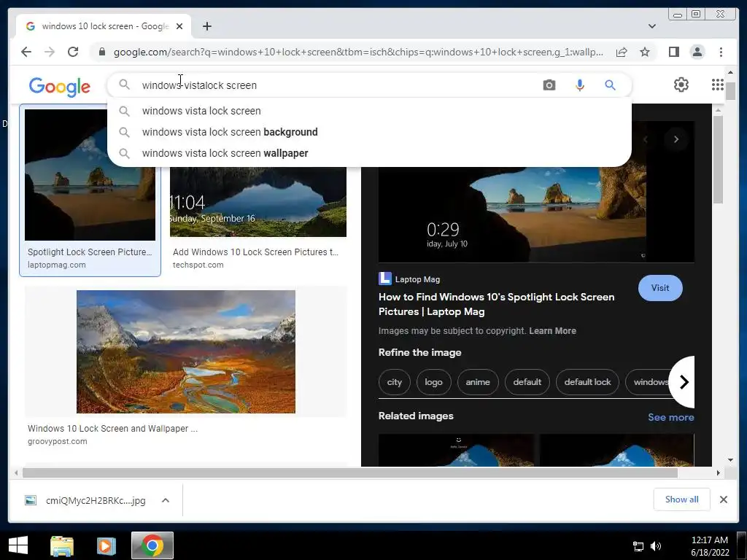Screen dimensions: 747x560
Task: Show more refine chips with arrow
Action: tap(684, 382)
